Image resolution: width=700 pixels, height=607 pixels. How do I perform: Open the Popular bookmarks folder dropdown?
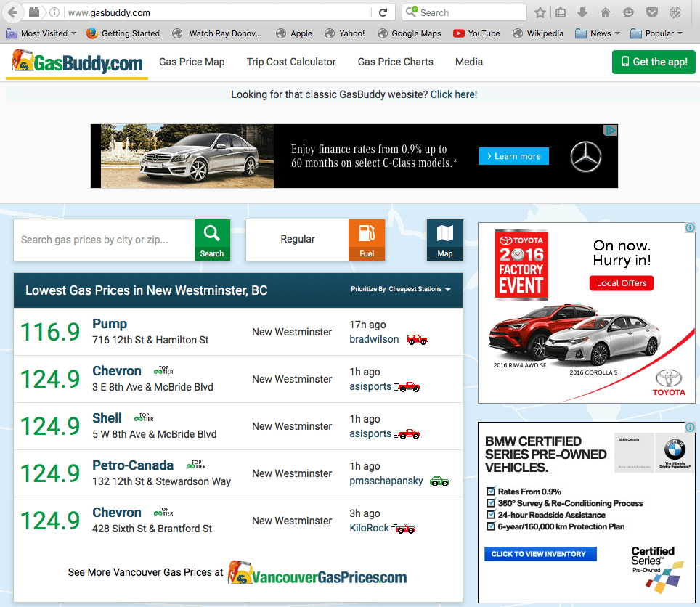click(x=657, y=33)
